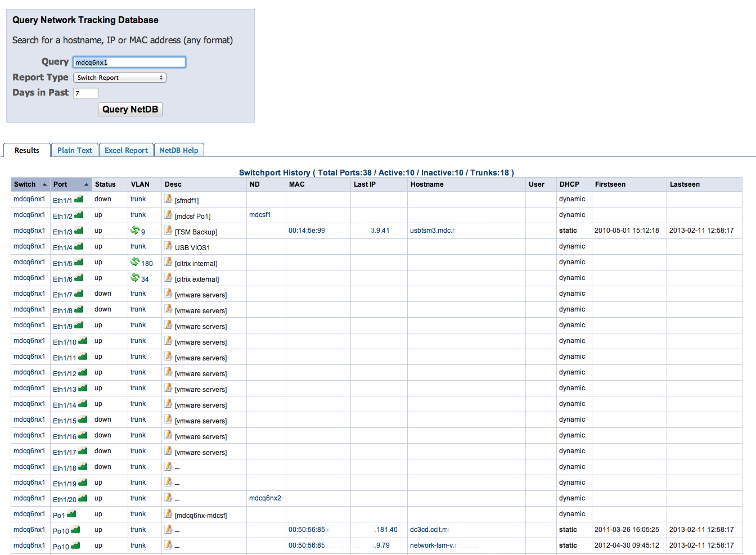
Task: Open the traffic graph icon for Eth1/16
Action: coord(83,435)
